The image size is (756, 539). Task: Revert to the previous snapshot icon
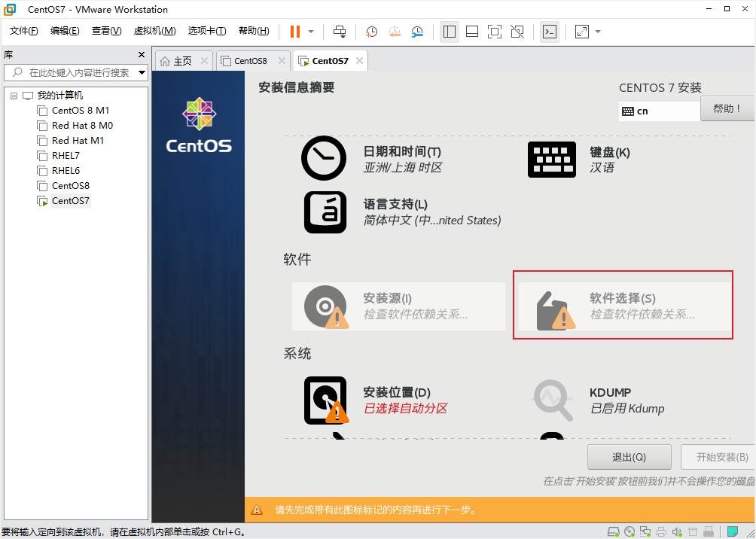395,32
